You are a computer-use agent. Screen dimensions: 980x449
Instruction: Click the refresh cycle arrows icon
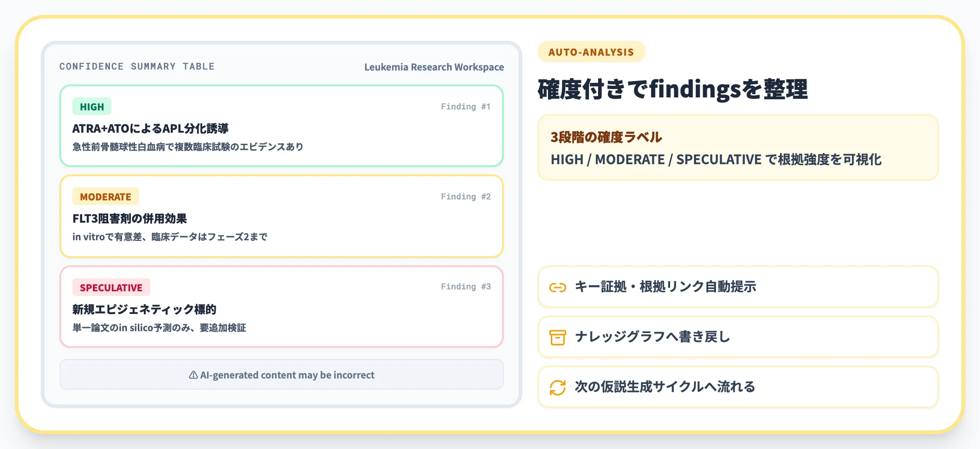(557, 388)
